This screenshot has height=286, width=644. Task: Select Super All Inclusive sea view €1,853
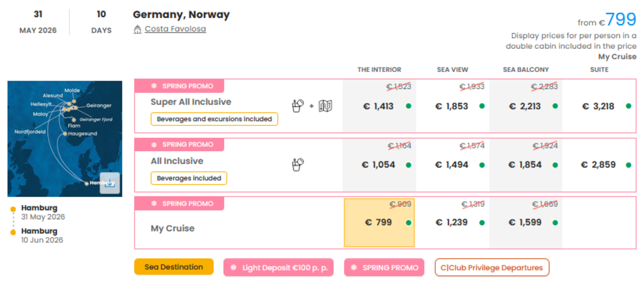click(452, 106)
